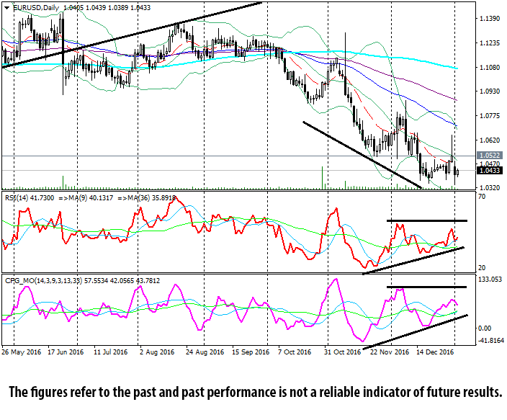Image resolution: width=507 pixels, height=420 pixels.
Task: Click the 26 May 2016 date label
Action: pyautogui.click(x=22, y=352)
